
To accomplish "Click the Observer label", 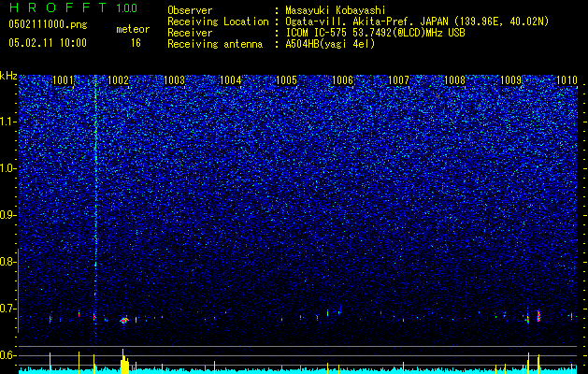I will pyautogui.click(x=190, y=10).
